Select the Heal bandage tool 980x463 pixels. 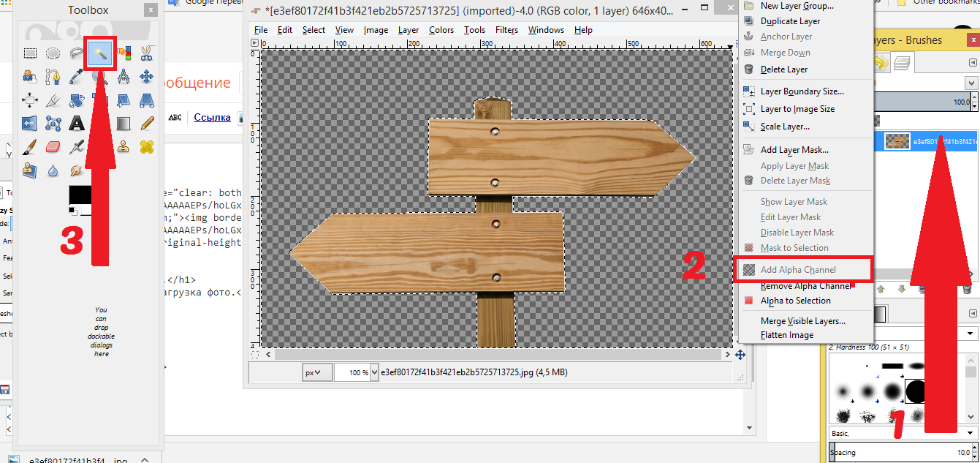pyautogui.click(x=146, y=146)
